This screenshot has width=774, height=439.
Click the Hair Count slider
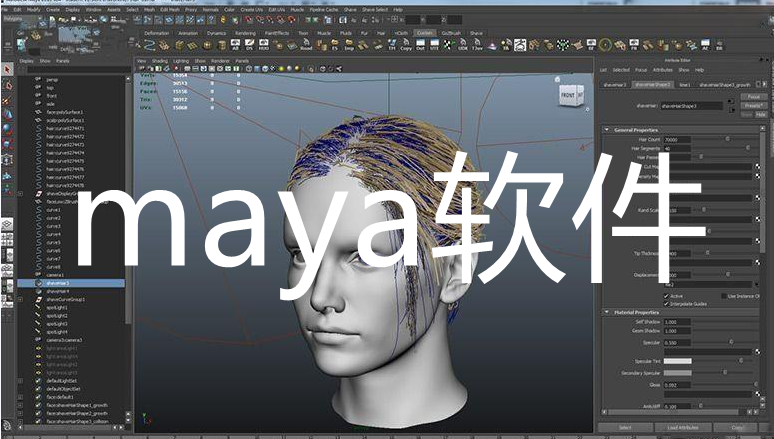pos(726,139)
